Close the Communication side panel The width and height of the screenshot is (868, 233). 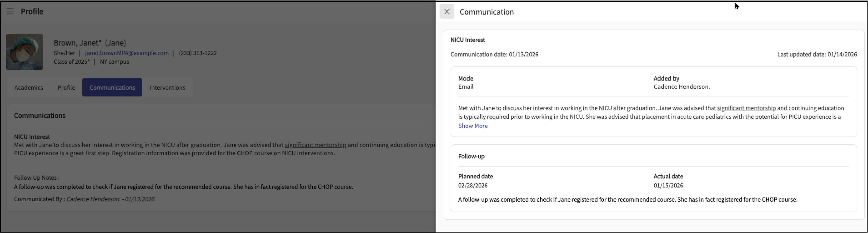click(x=447, y=11)
